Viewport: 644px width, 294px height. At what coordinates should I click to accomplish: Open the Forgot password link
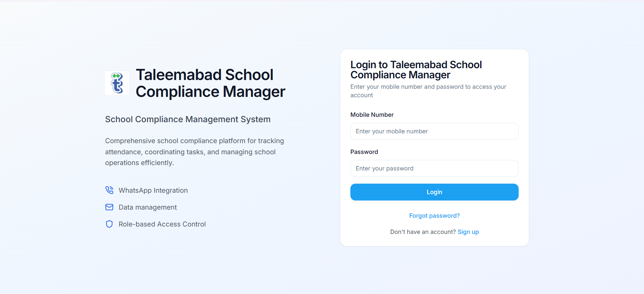coord(434,216)
